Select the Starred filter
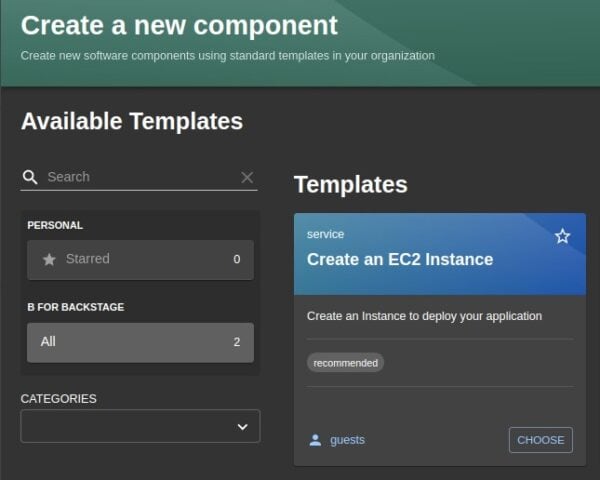Image resolution: width=600 pixels, height=480 pixels. pos(140,260)
